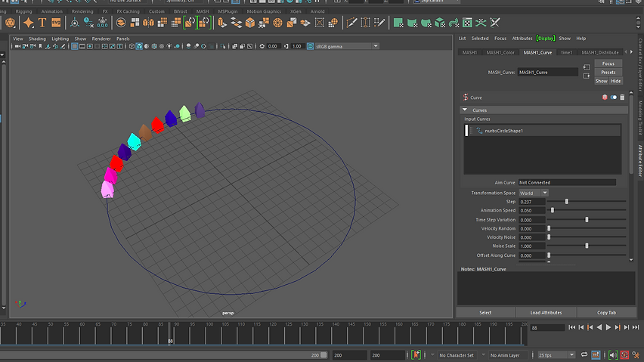Toggle color management sRGB view transform button
The width and height of the screenshot is (644, 362).
point(310,46)
